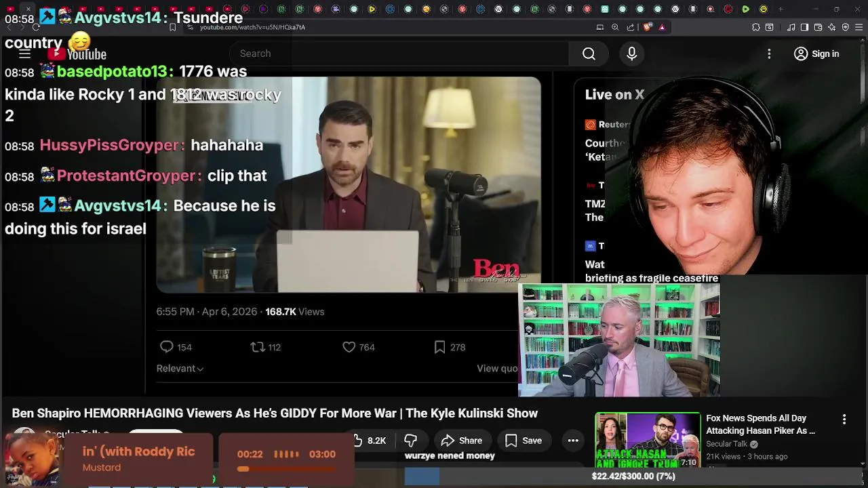Screen dimensions: 868x488
Task: Click the Ben Shapiro video title text
Action: point(275,413)
